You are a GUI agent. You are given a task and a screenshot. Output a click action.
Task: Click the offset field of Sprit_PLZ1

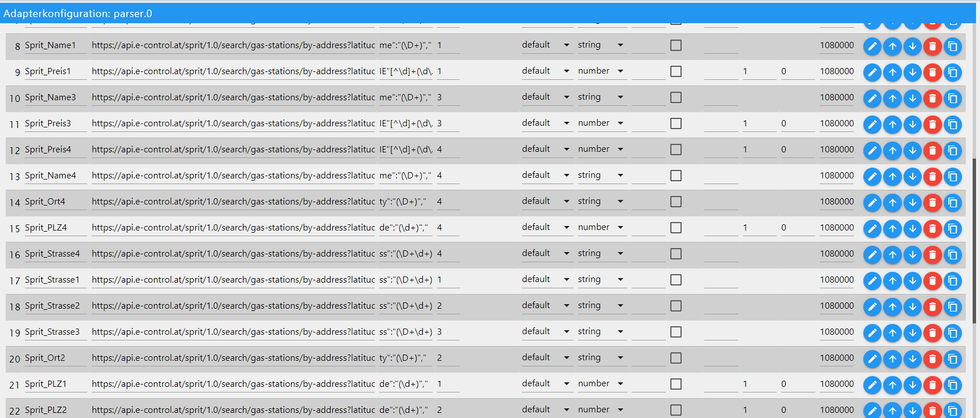[x=798, y=384]
